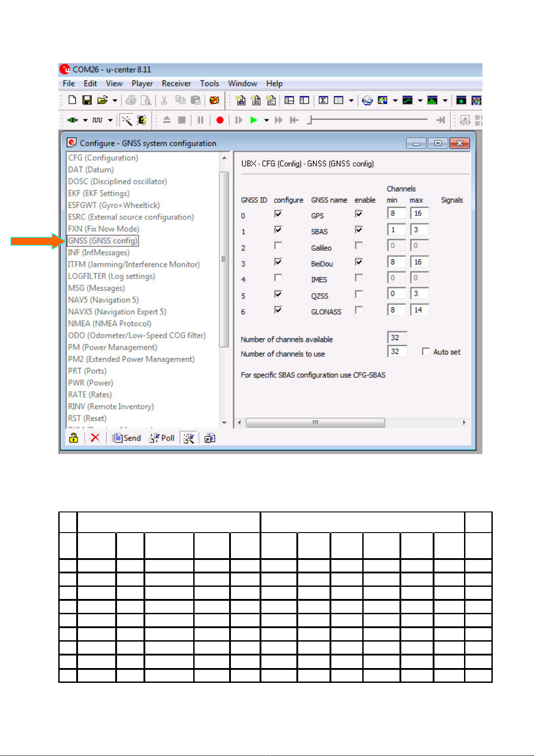Image resolution: width=534 pixels, height=756 pixels.
Task: Open the Tools menu
Action: [x=209, y=83]
